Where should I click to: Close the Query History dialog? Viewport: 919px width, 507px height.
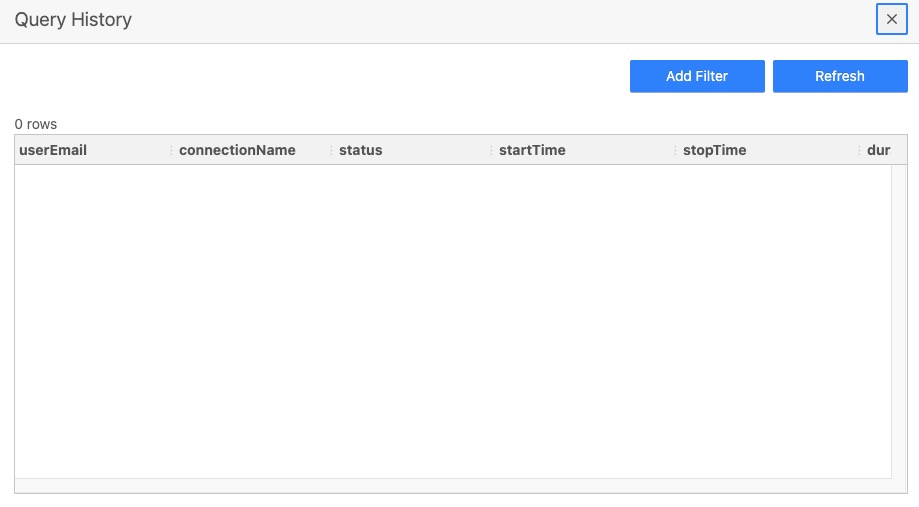click(x=891, y=19)
